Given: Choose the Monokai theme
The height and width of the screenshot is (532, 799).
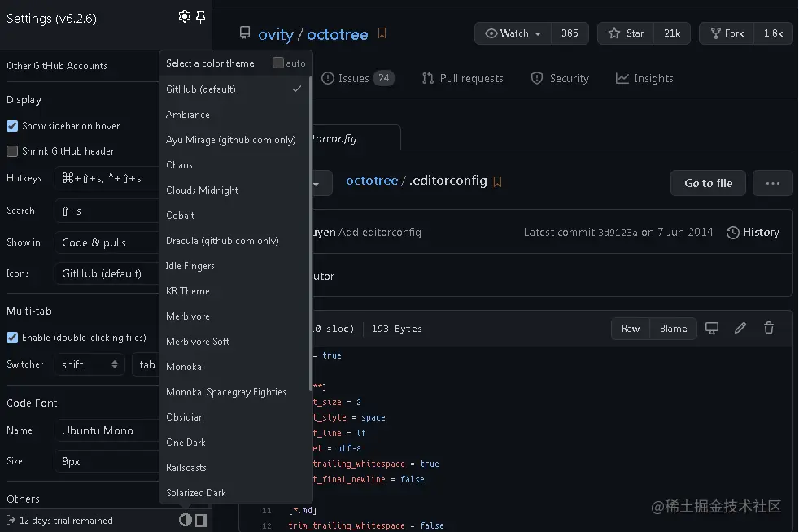Looking at the screenshot, I should tap(234, 366).
